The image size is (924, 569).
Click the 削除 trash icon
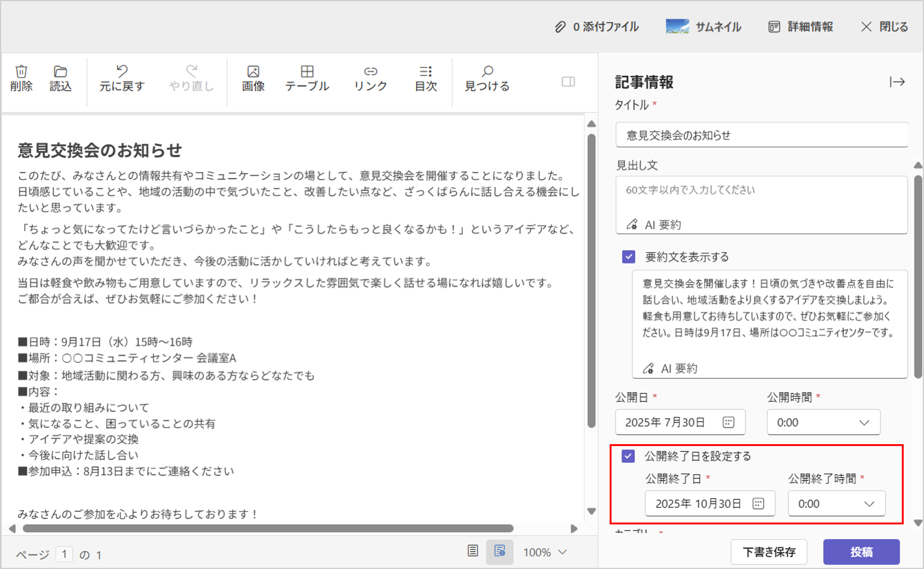(21, 71)
